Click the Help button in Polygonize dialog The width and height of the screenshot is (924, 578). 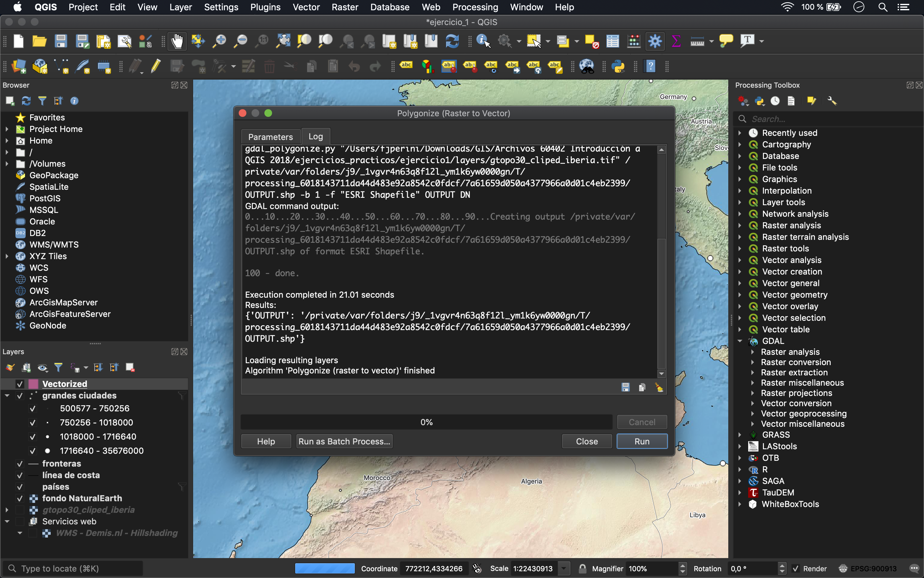pos(266,441)
